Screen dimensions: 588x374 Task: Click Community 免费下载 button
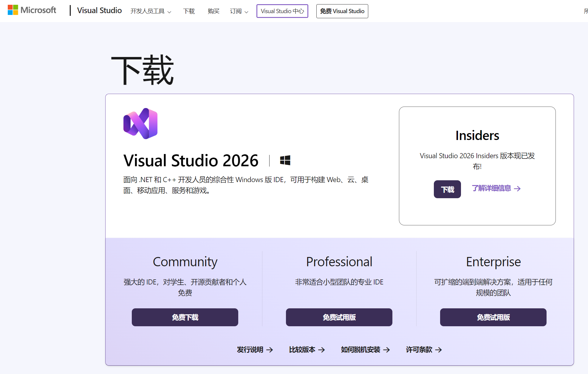(x=185, y=317)
